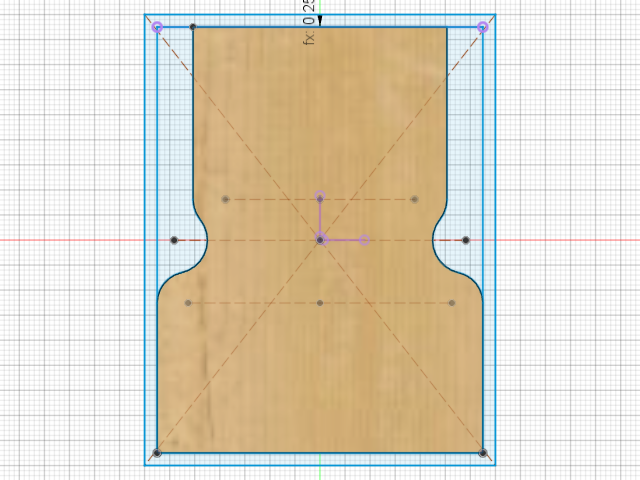Select midpoint of lower dashed construction line
The image size is (640, 480).
320,303
